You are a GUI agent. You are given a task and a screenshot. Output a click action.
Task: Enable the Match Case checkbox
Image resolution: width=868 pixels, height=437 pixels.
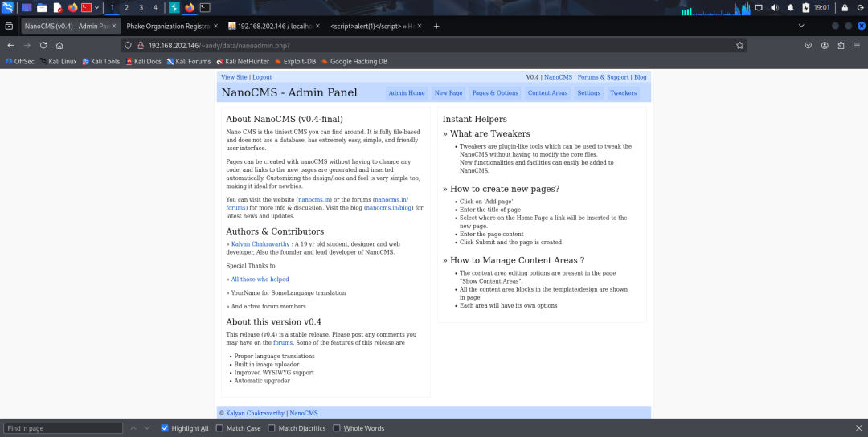coord(219,428)
